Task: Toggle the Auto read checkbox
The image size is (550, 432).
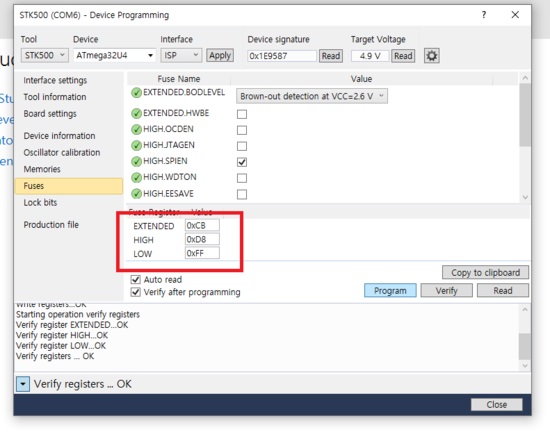Action: point(135,279)
